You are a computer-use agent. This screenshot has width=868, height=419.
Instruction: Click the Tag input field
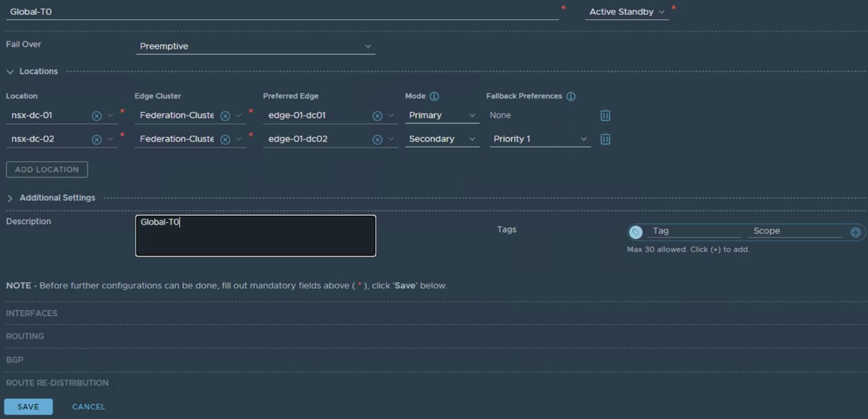[x=693, y=231]
